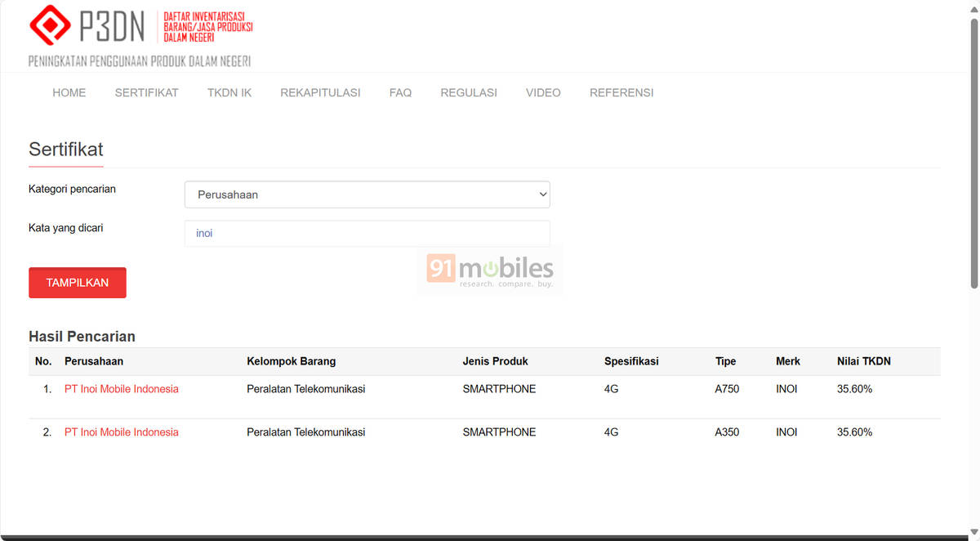Navigate to REGULASI
This screenshot has height=541, width=980.
point(469,93)
